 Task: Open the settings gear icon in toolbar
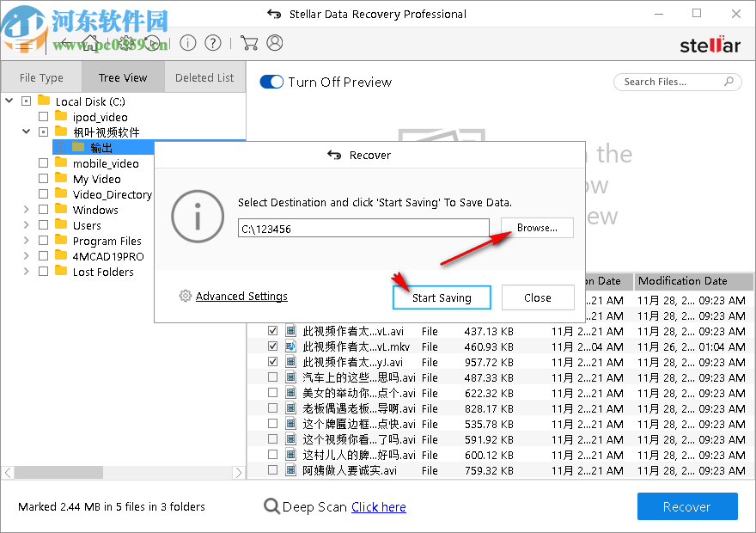(127, 42)
